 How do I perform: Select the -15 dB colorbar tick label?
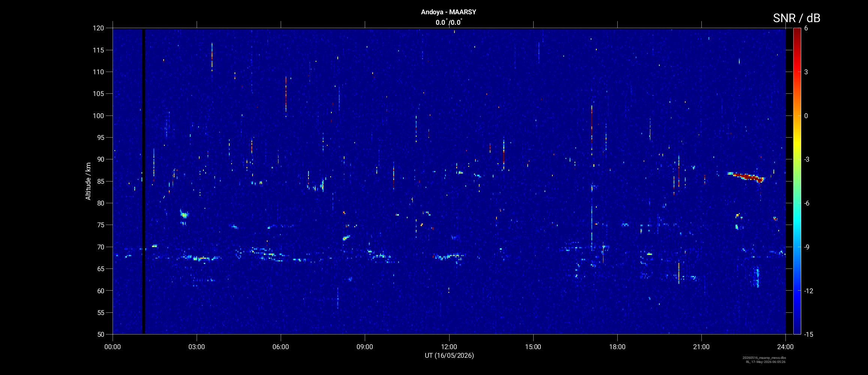point(808,334)
